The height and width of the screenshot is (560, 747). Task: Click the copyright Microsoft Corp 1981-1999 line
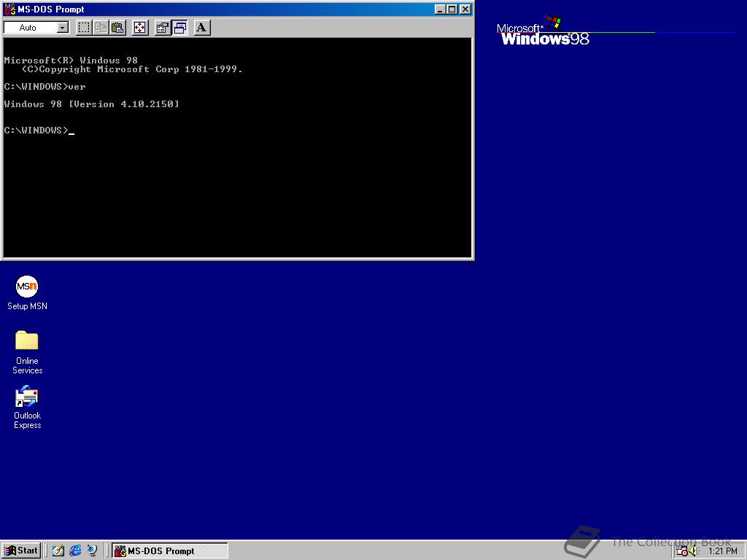pyautogui.click(x=132, y=69)
